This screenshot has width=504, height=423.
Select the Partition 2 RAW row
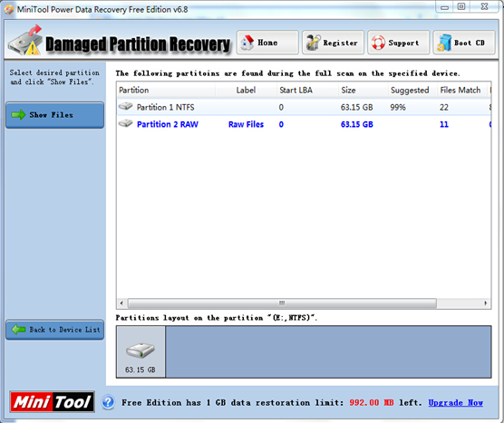pos(304,124)
